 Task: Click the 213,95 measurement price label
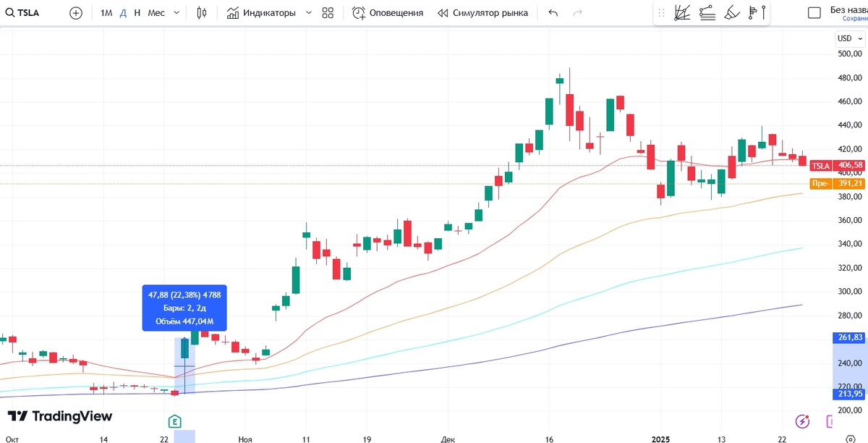click(x=850, y=395)
